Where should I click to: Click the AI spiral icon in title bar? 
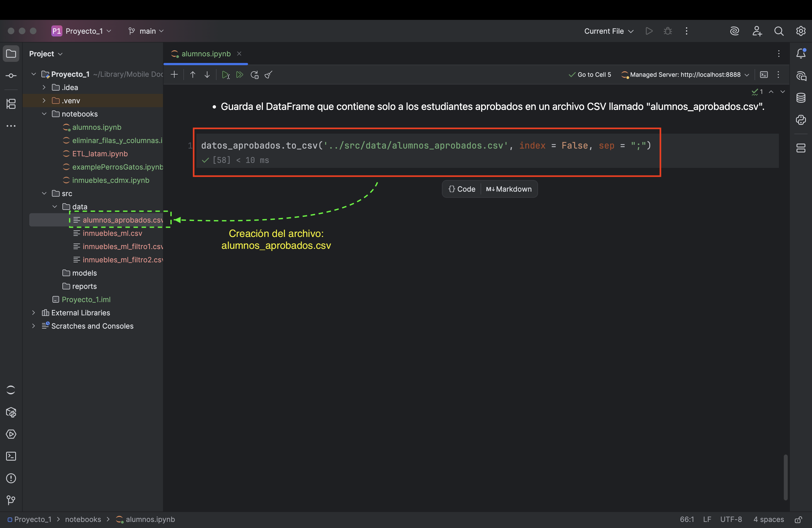735,31
